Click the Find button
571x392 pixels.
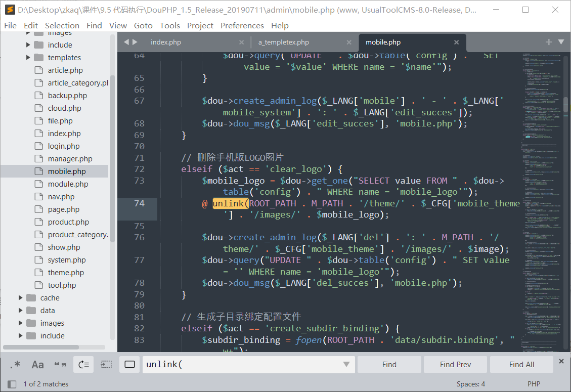click(x=389, y=364)
